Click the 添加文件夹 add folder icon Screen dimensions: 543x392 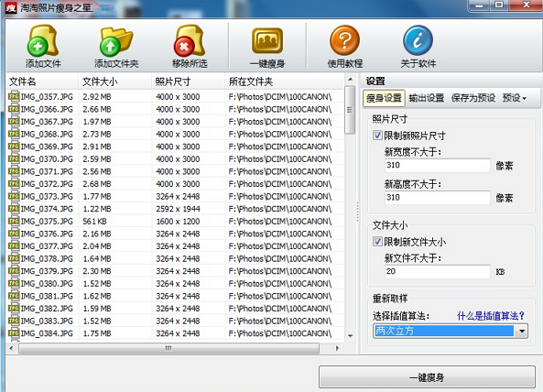point(116,41)
